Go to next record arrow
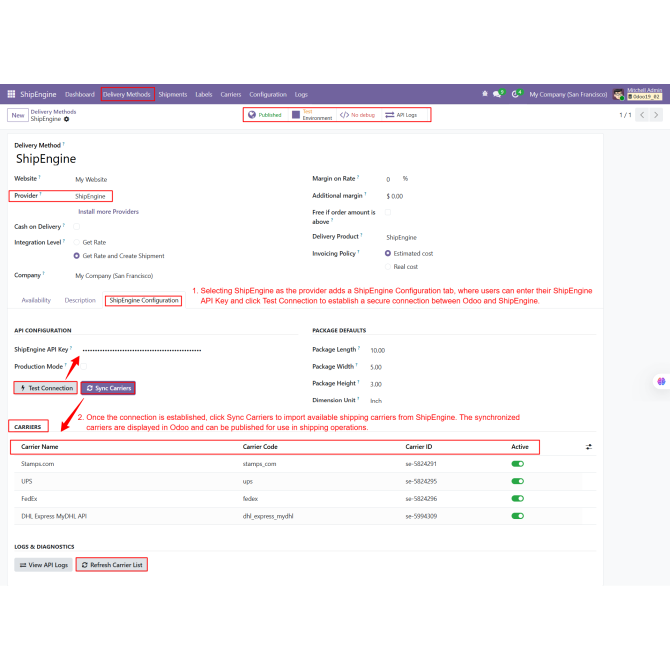The width and height of the screenshot is (670, 670). (x=656, y=115)
